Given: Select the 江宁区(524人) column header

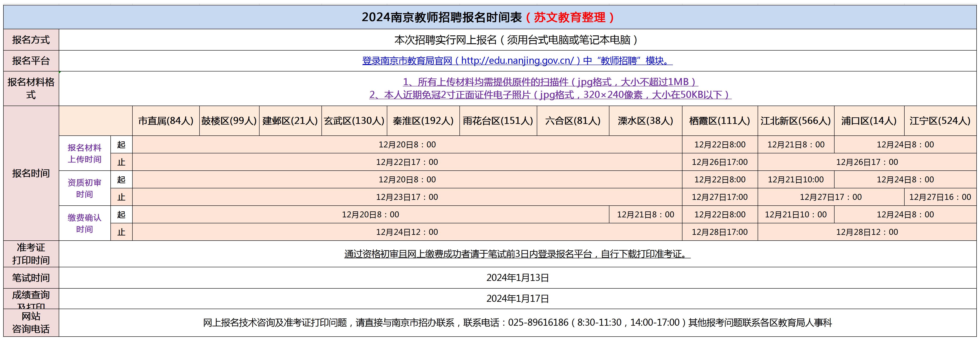Looking at the screenshot, I should [940, 121].
